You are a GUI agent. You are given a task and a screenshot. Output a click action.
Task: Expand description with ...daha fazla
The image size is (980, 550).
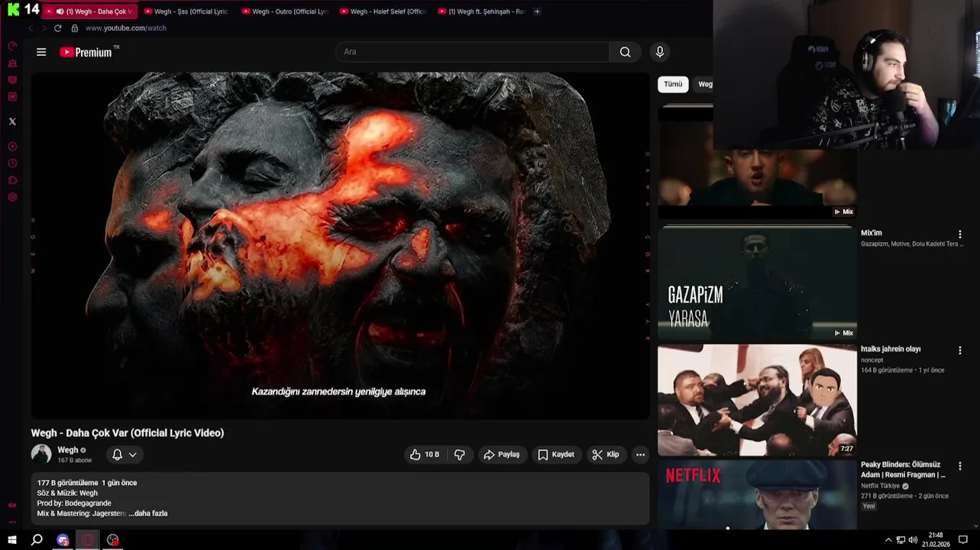click(x=148, y=513)
